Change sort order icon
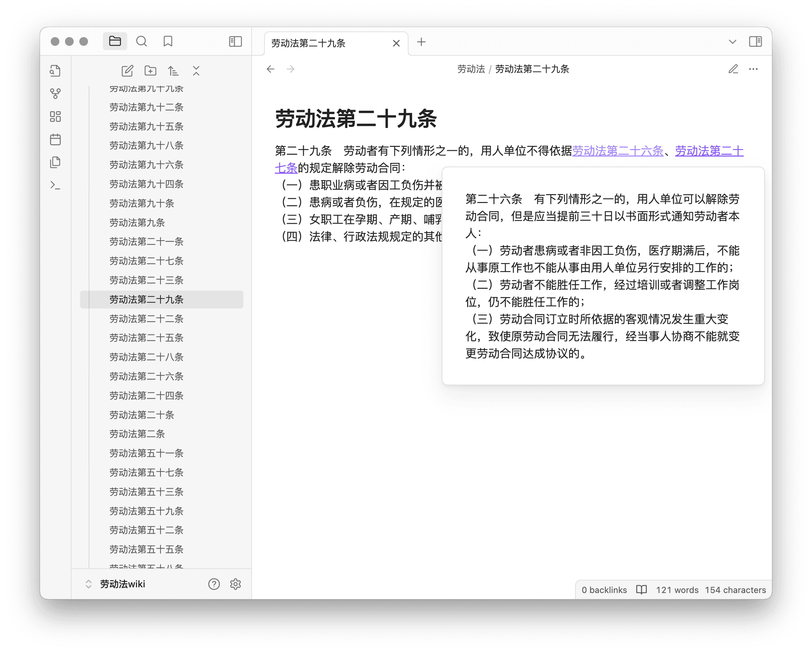 click(x=173, y=70)
